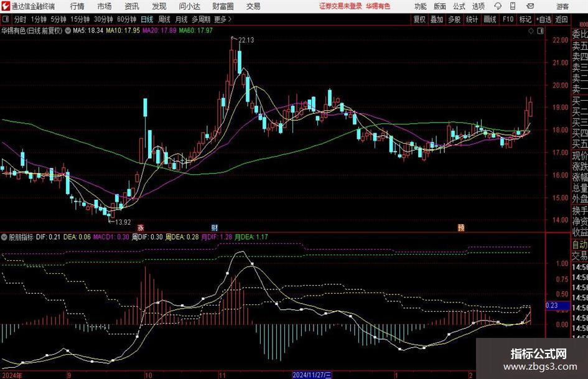Open the 版面 layout menu
The width and height of the screenshot is (588, 379).
[x=440, y=6]
